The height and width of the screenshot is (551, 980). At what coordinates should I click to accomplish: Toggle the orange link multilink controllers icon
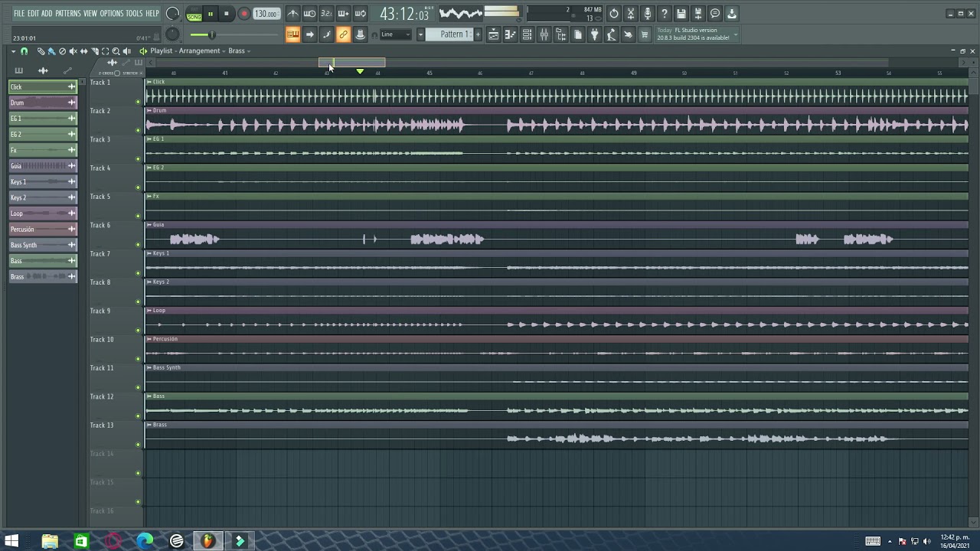pyautogui.click(x=343, y=34)
